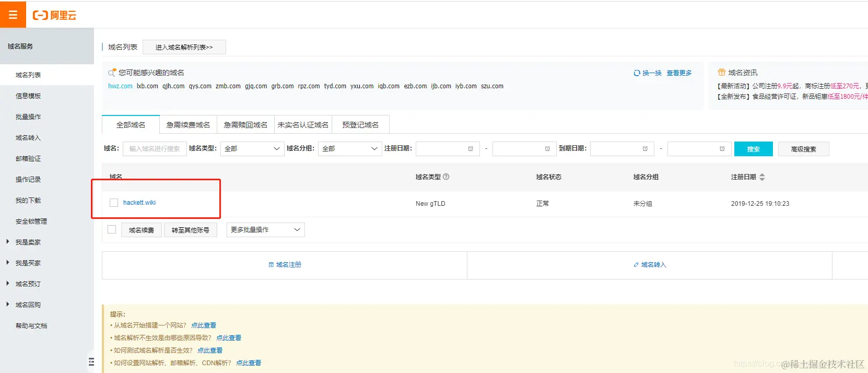
Task: Collapse the sidebar with the bottom toggle icon
Action: (x=91, y=362)
